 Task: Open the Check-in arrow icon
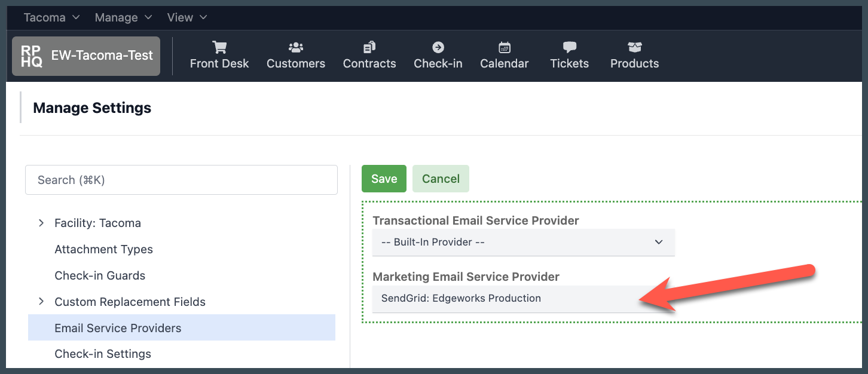tap(438, 47)
